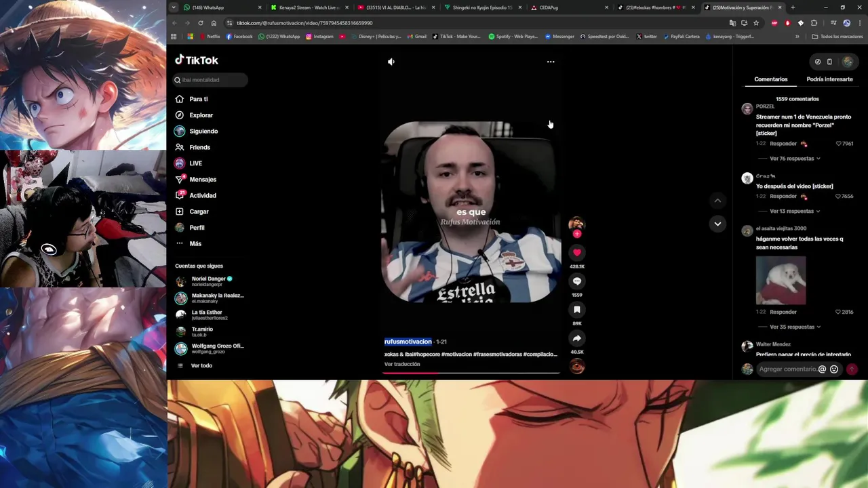868x488 pixels.
Task: Open creator avatar beside video
Action: coord(576,223)
